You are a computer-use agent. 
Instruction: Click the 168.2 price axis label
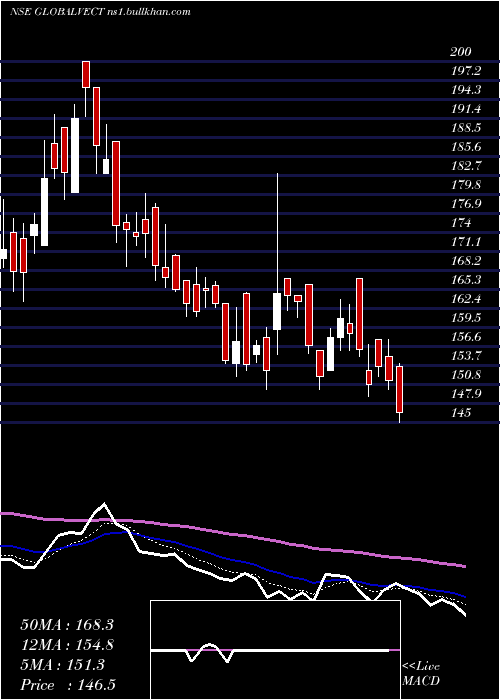(465, 261)
